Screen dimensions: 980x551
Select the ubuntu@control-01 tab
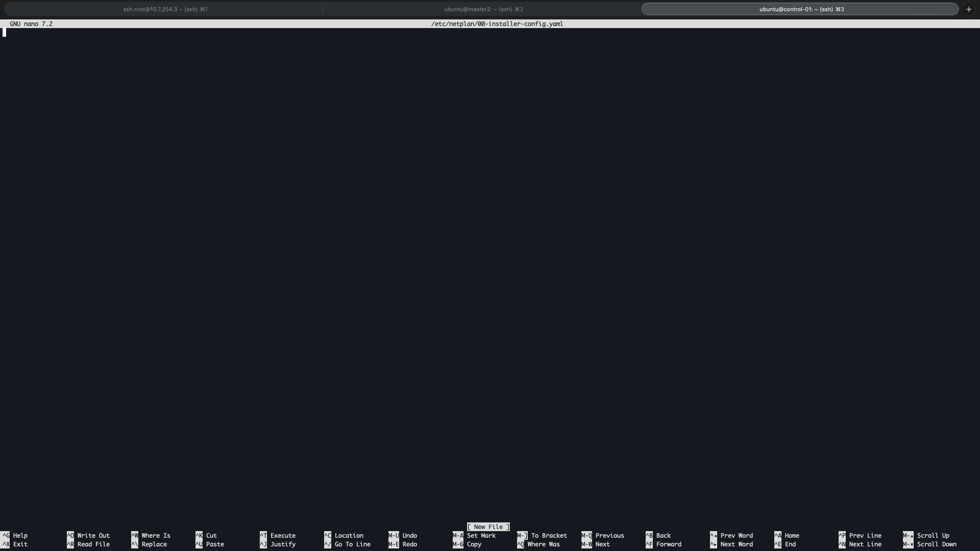coord(800,9)
